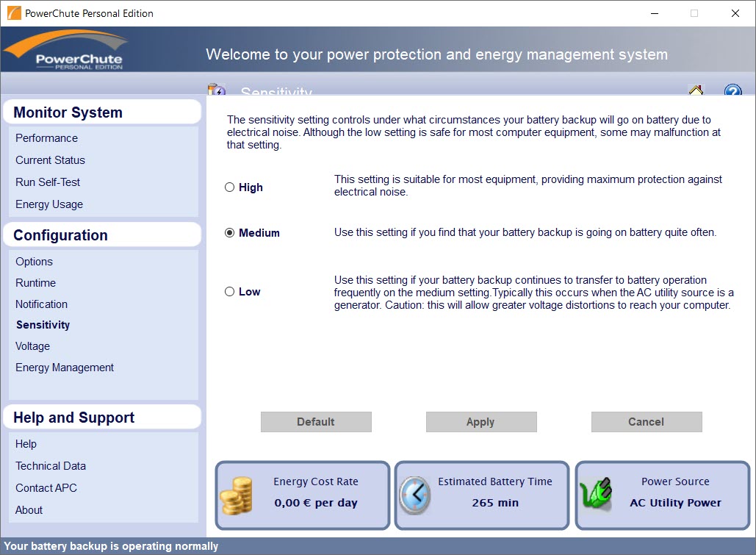The height and width of the screenshot is (555, 756).
Task: Click the 'Your battery backup is operating normally' status
Action: coord(111,546)
